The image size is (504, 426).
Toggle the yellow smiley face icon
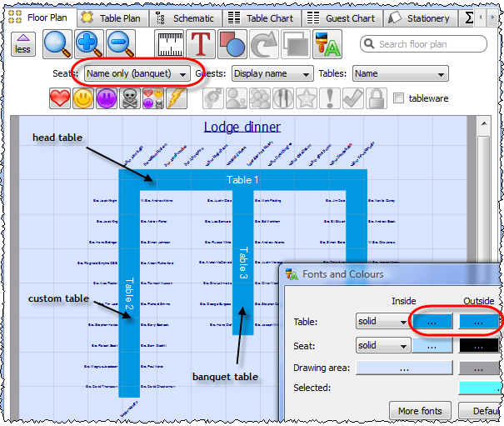point(83,98)
